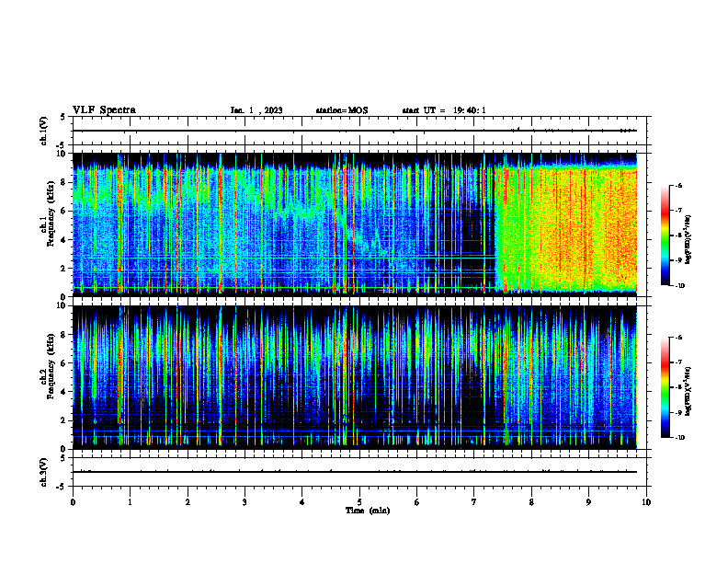This screenshot has width=728, height=563.
Task: Click the -6 label on ch.1 color bar
Action: click(x=678, y=185)
